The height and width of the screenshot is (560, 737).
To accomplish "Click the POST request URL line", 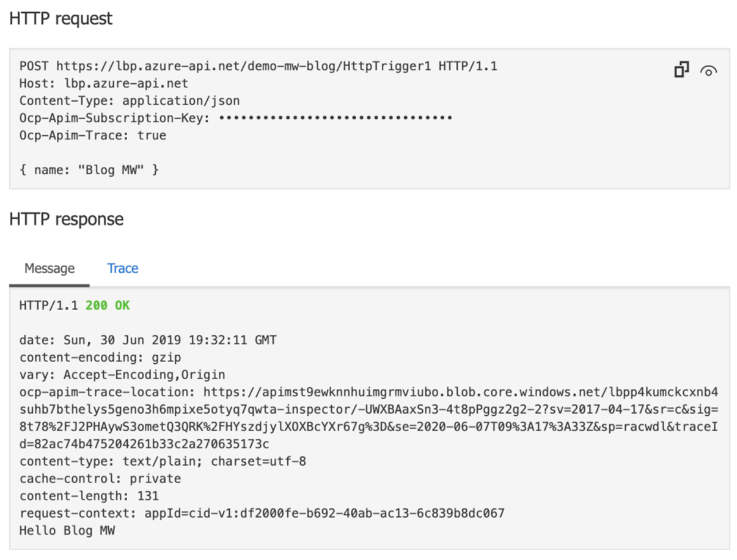I will (258, 66).
